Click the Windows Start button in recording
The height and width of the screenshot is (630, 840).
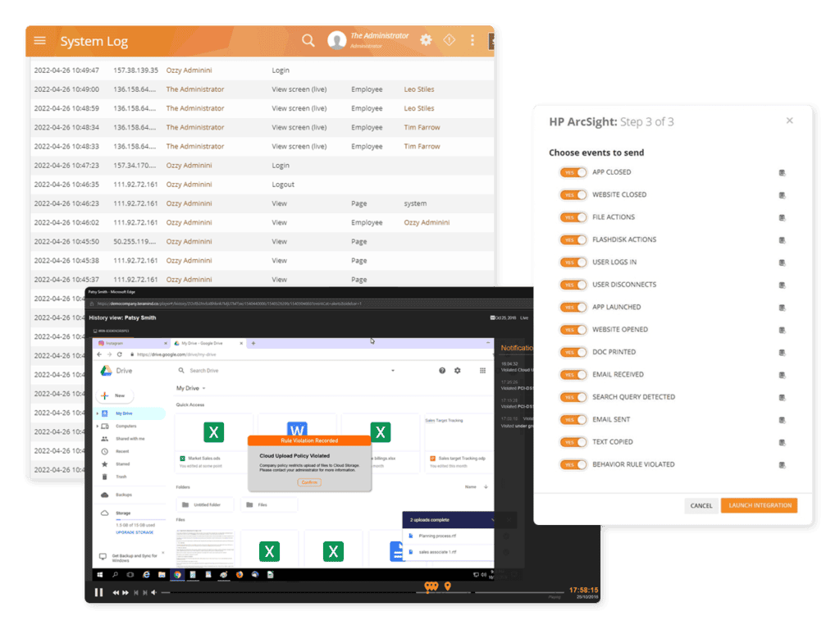pos(99,575)
